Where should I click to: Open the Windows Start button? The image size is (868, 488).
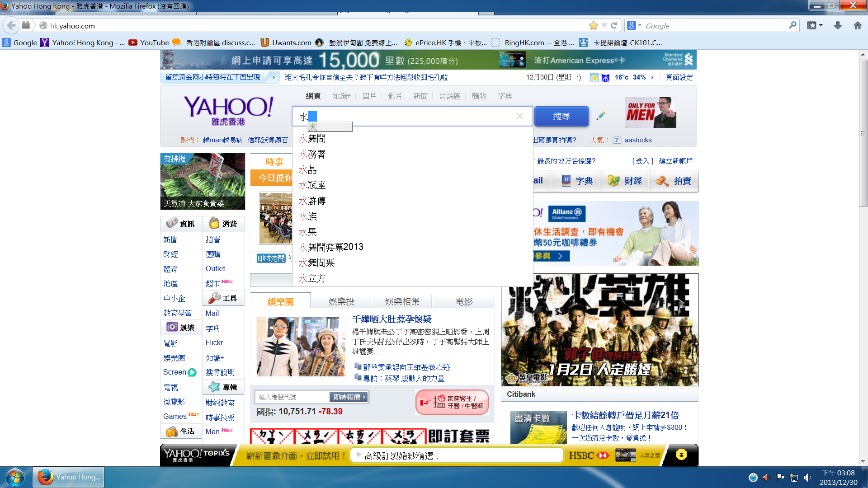tap(14, 477)
